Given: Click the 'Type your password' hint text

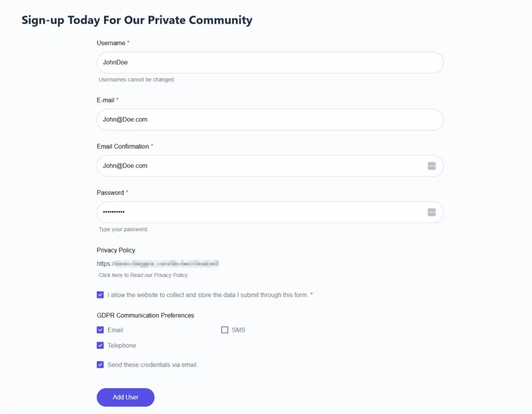Looking at the screenshot, I should point(123,229).
